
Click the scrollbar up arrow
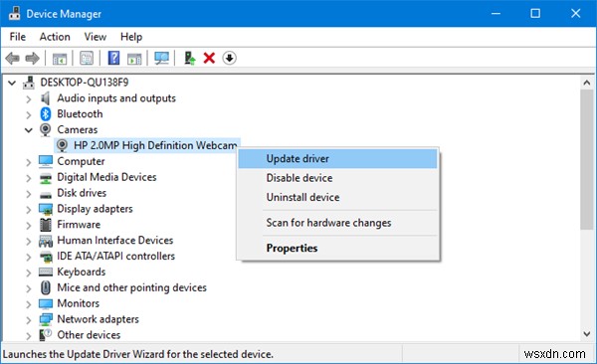click(x=587, y=83)
